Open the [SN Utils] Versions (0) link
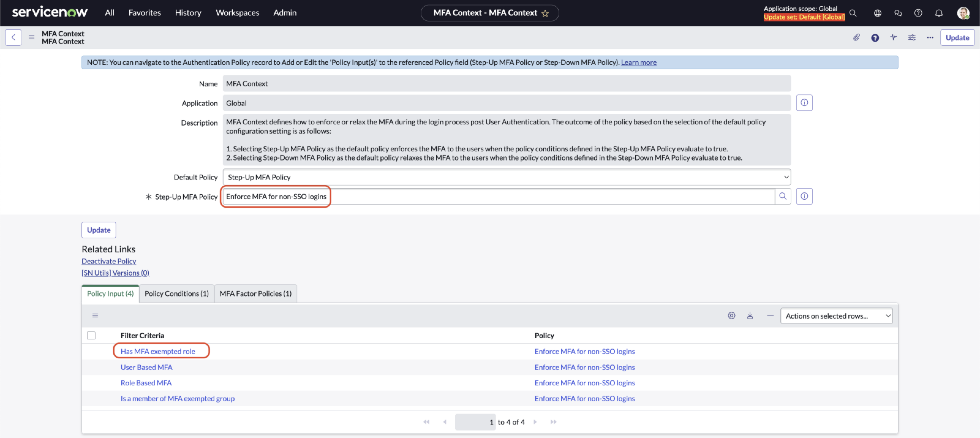 coord(115,273)
